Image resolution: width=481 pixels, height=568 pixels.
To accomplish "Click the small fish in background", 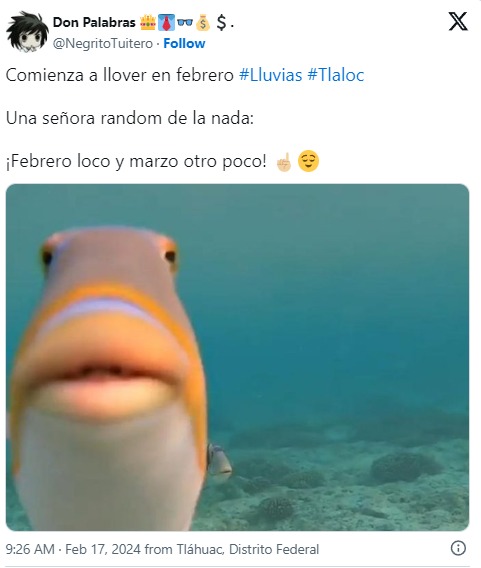I will [219, 459].
